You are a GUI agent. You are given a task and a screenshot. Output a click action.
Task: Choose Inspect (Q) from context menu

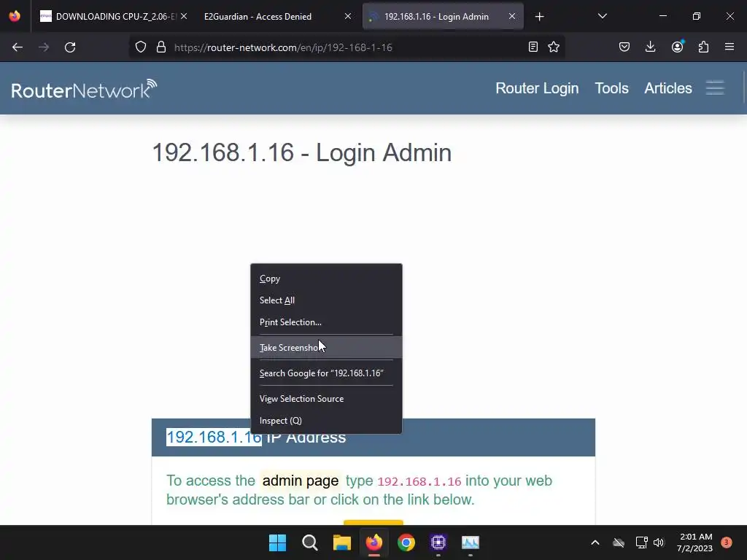click(326, 421)
